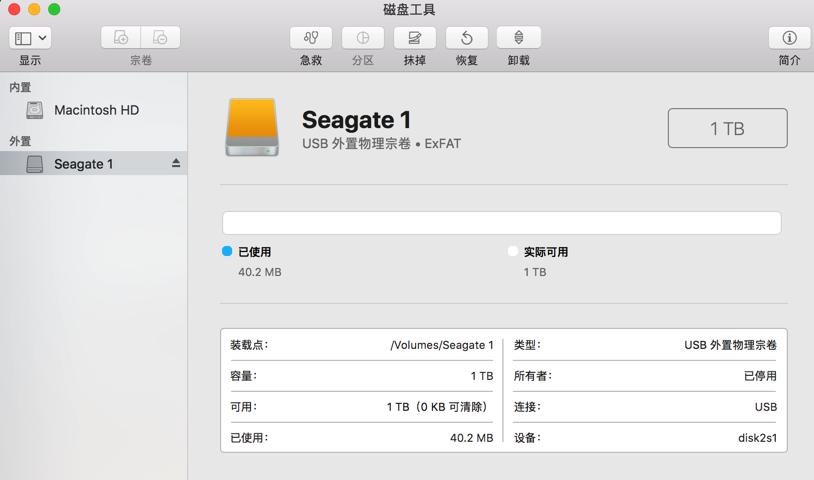814x480 pixels.
Task: Open the Info (简介) panel icon
Action: click(x=789, y=38)
